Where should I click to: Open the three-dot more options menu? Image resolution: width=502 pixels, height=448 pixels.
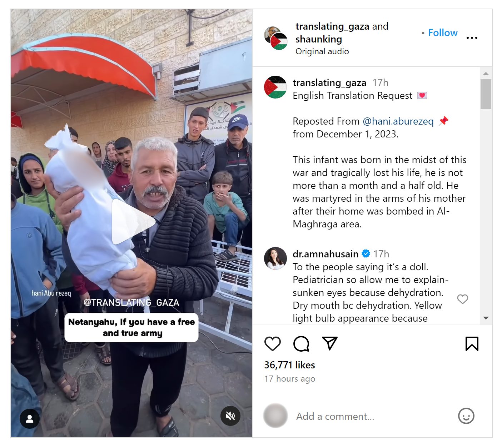[472, 38]
